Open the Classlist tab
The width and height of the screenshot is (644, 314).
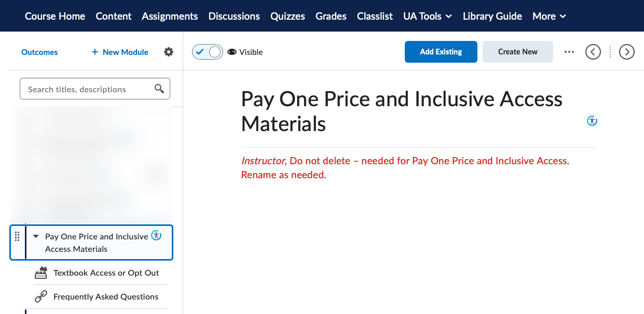pyautogui.click(x=375, y=16)
